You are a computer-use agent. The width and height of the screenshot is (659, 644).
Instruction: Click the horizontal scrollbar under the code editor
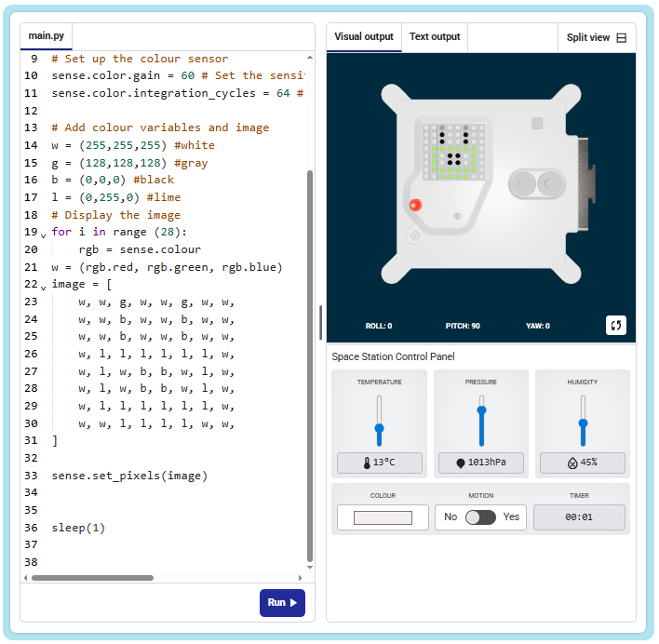(93, 578)
